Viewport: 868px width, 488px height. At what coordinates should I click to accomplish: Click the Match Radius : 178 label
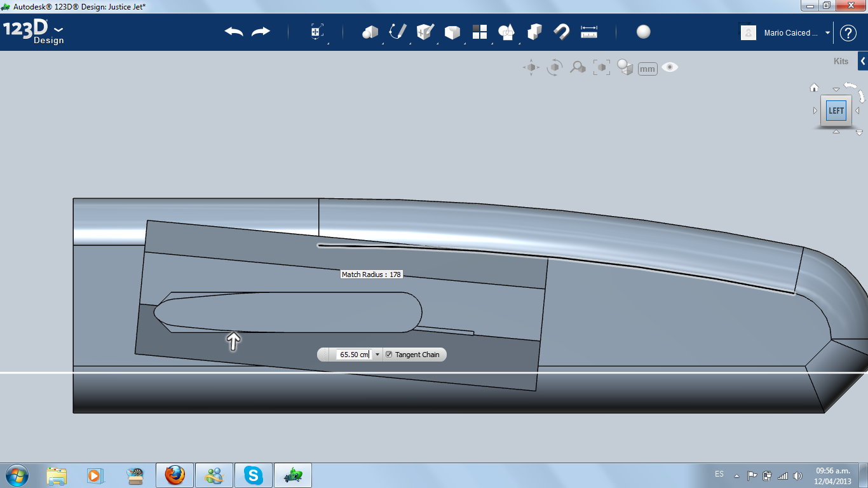pyautogui.click(x=372, y=274)
